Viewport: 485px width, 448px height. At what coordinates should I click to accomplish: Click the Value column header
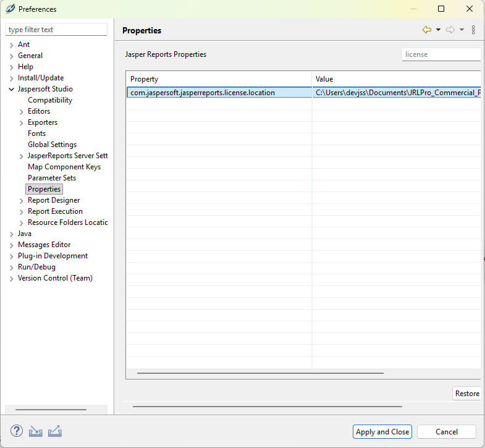click(397, 79)
